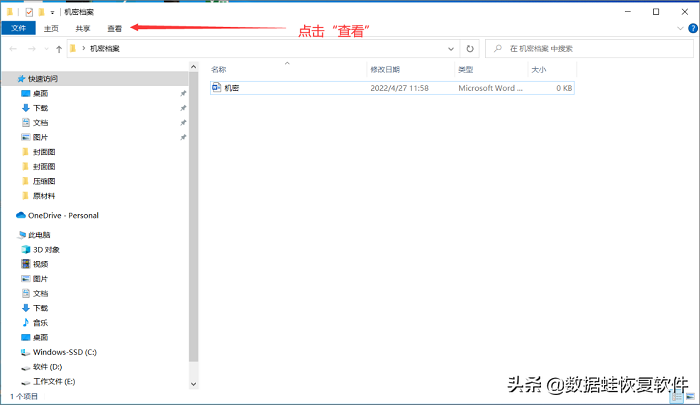Click the 视频 video folder icon
Viewport: 700px width, 405px height.
26,264
